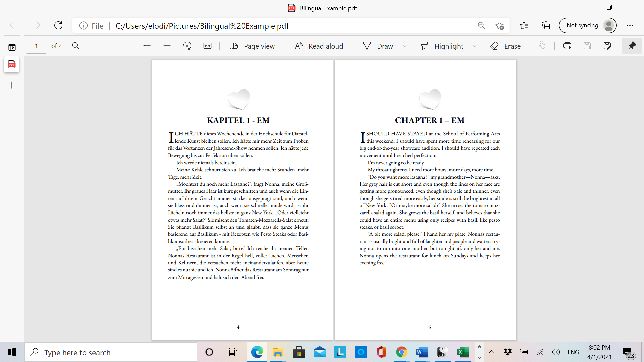
Task: Click the Fit to width icon
Action: 208,46
